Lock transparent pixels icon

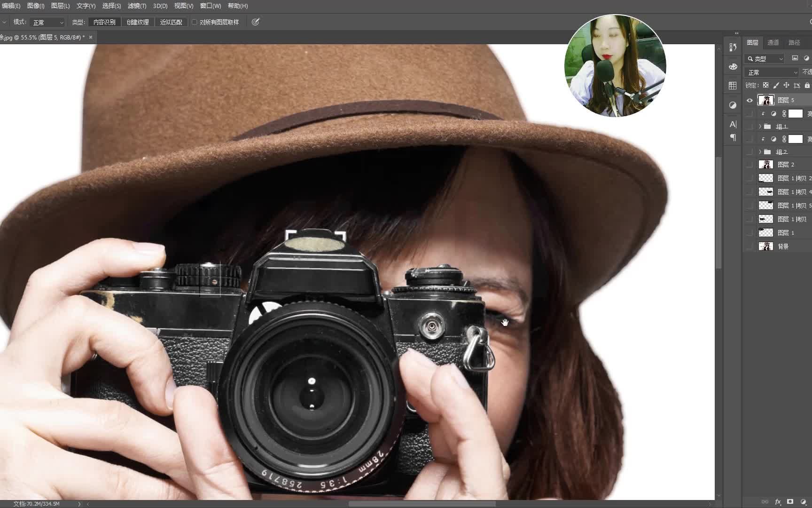(x=765, y=85)
